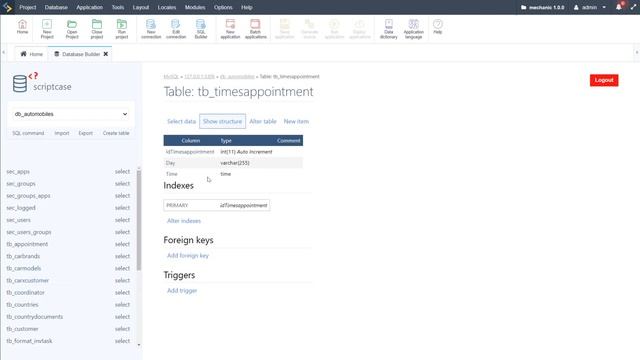The image size is (640, 360).
Task: Open the Options menu
Action: [x=223, y=7]
